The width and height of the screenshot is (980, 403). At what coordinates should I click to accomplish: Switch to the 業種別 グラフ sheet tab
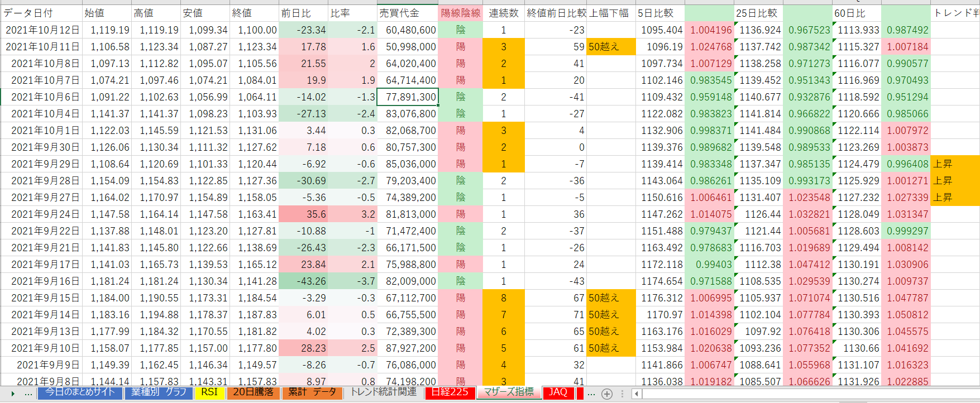pyautogui.click(x=159, y=392)
